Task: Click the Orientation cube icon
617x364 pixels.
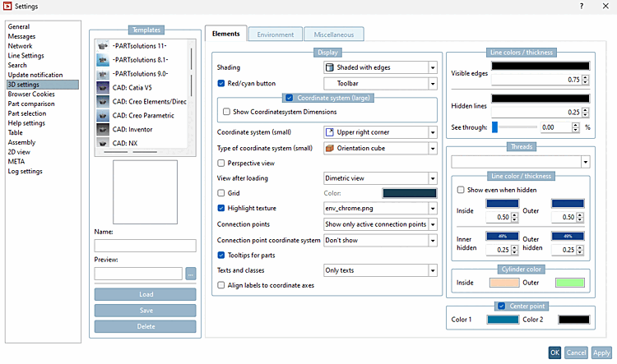Action: (330, 148)
